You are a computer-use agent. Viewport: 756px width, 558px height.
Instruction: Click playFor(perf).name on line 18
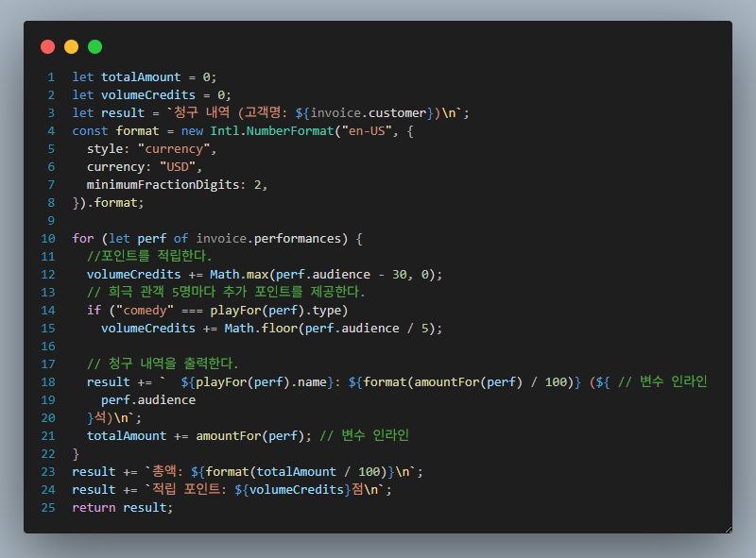pos(261,382)
